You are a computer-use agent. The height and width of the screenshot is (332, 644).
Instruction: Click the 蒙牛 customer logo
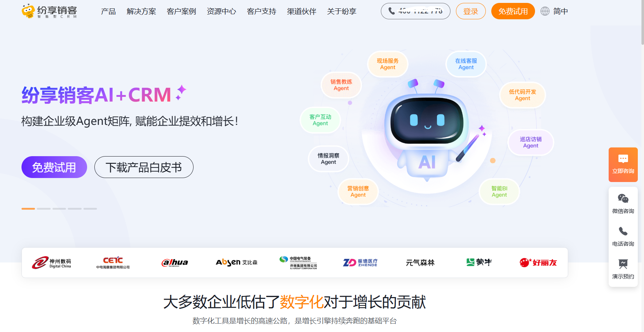479,262
